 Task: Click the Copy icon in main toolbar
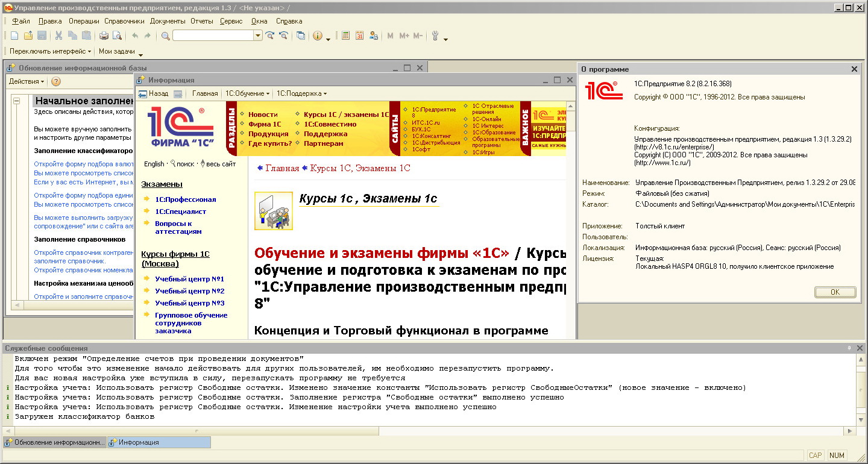coord(72,36)
